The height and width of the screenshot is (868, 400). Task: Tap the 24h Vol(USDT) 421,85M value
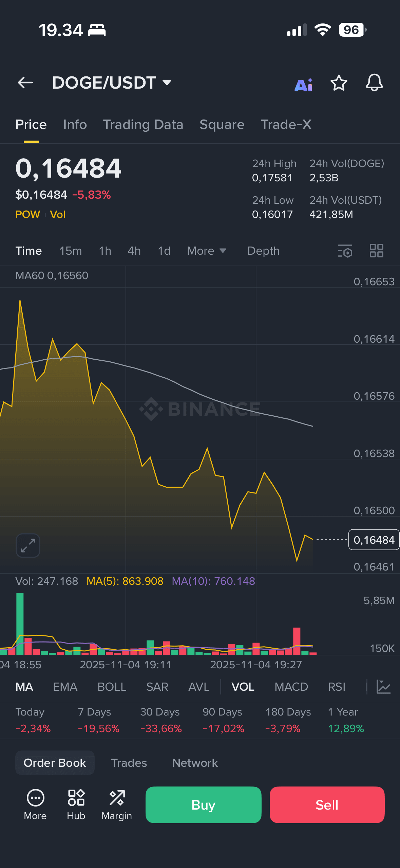pos(331,214)
